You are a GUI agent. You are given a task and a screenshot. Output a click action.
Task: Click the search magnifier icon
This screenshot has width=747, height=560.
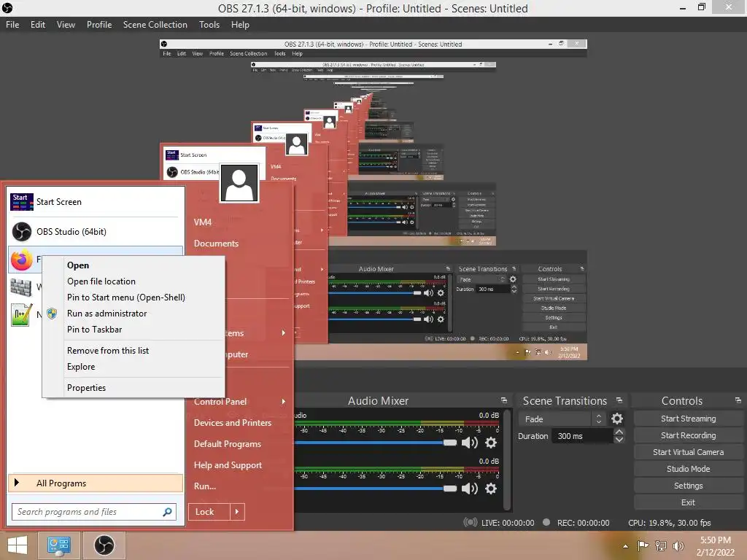[x=167, y=512]
